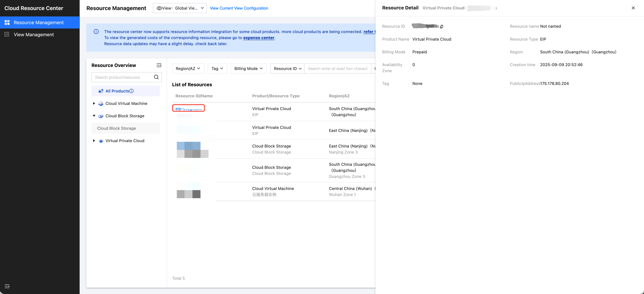Viewport: 644px width, 294px height.
Task: Open the Billing Mode filter dropdown
Action: (249, 69)
